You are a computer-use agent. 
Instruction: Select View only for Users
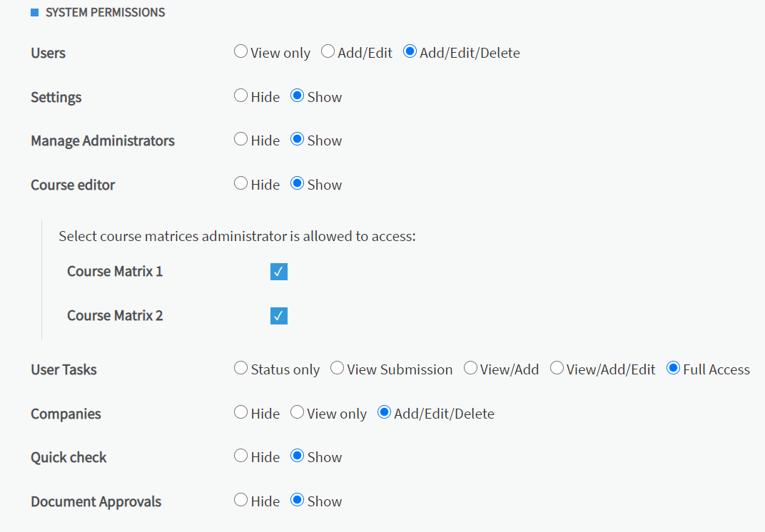tap(240, 52)
